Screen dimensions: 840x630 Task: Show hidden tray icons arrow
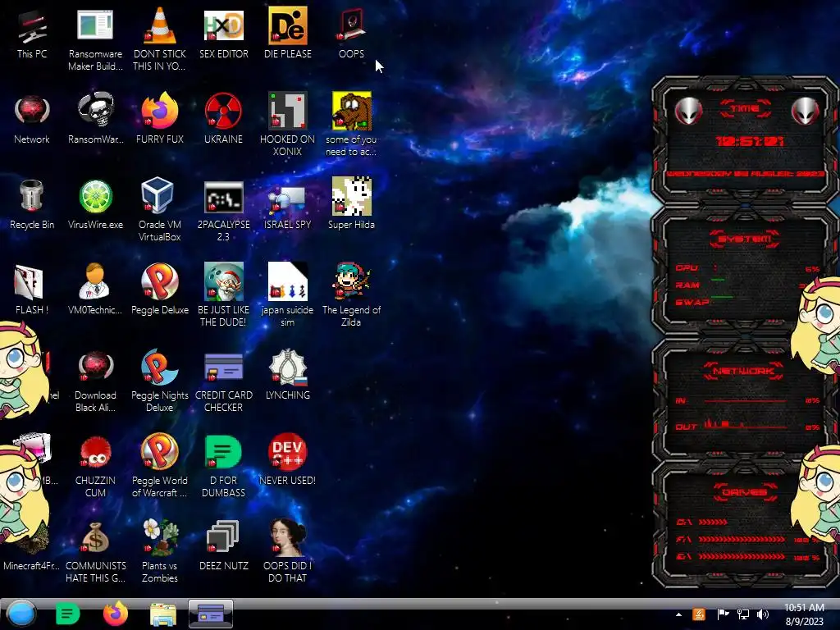(x=678, y=614)
